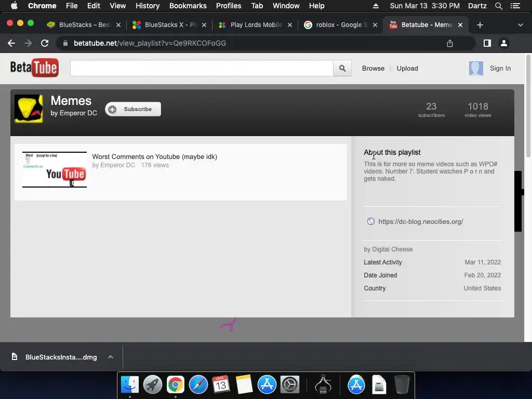532x399 pixels.
Task: Visit the dc-blog.neocities.org link
Action: coord(420,221)
